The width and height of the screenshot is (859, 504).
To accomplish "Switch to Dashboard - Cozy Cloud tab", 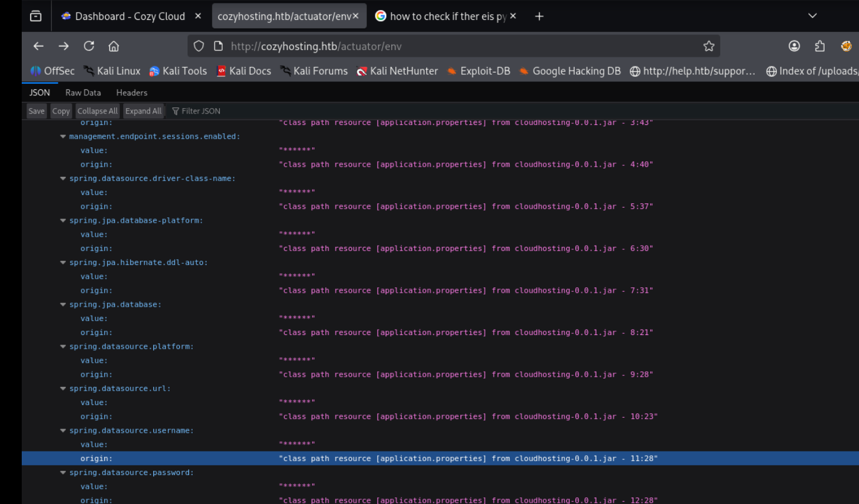I will [130, 16].
